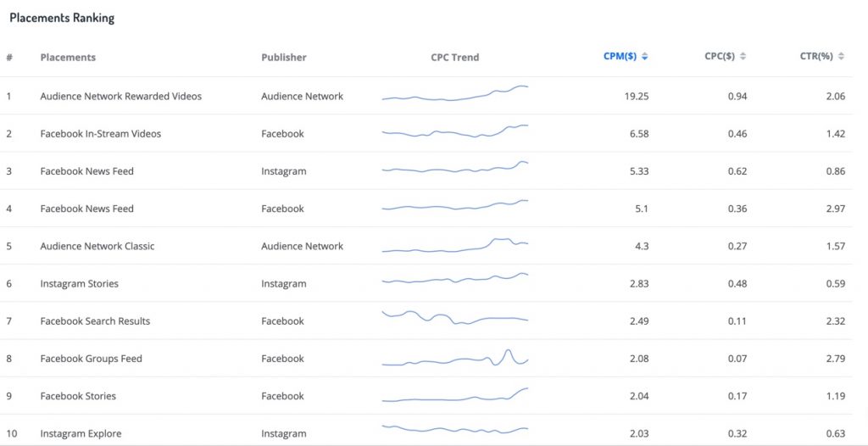Click the Publisher column header

tap(284, 57)
